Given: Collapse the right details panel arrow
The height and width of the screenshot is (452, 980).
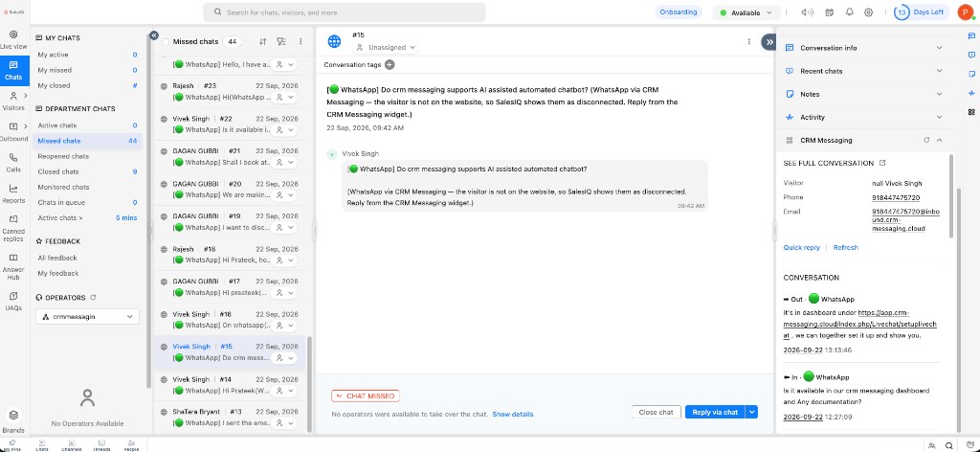Looking at the screenshot, I should 768,41.
